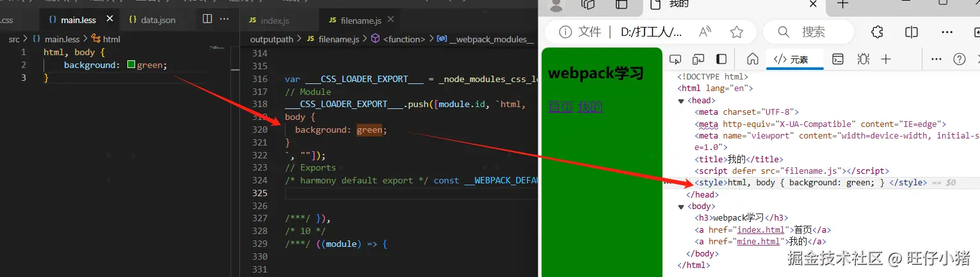Click the 首页 link on the page
This screenshot has width=980, height=277.
click(x=561, y=106)
